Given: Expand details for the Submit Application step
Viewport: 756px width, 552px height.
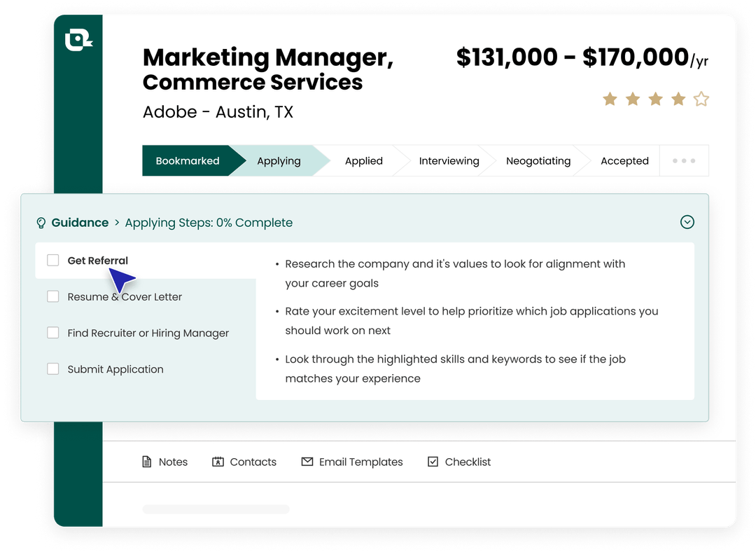Looking at the screenshot, I should click(x=115, y=369).
